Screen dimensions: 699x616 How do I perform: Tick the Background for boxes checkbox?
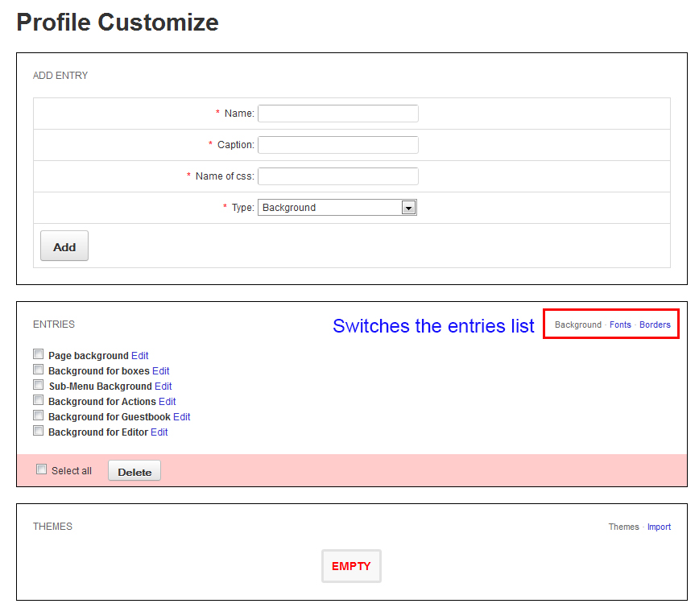(x=38, y=370)
